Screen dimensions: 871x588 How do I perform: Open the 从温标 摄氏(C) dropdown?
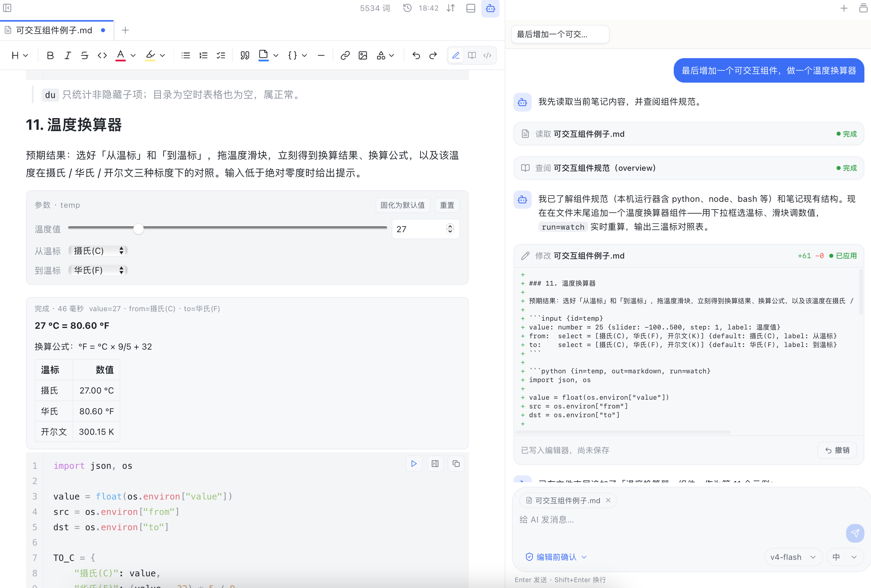click(98, 250)
